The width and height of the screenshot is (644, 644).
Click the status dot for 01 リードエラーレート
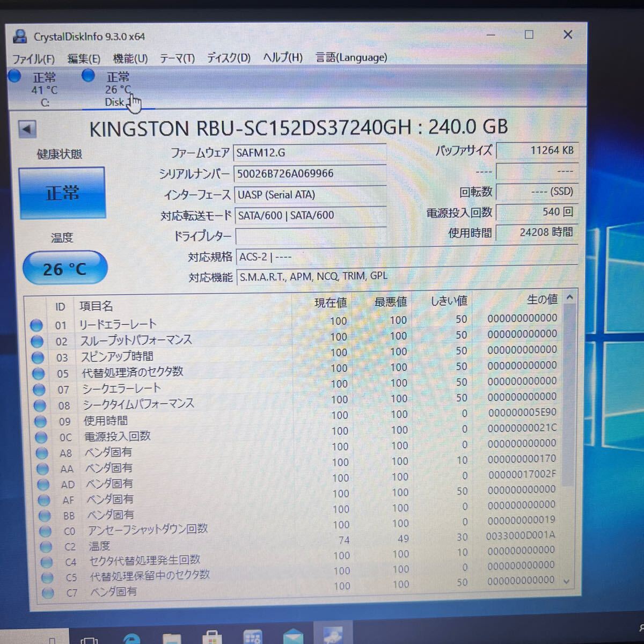coord(36,325)
